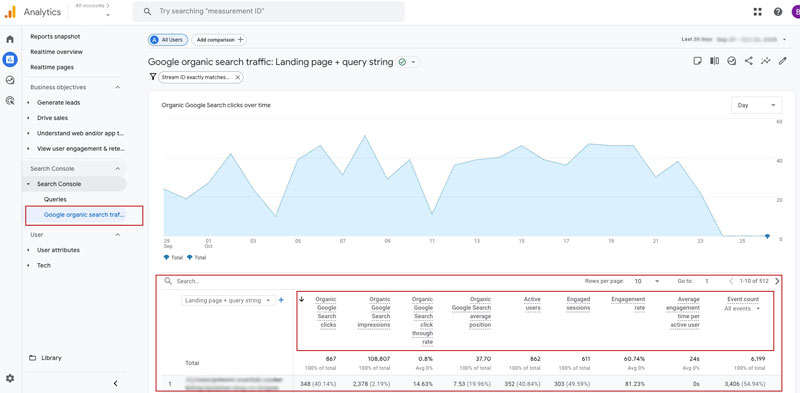
Task: Click the edit comparisons columns icon
Action: (714, 61)
